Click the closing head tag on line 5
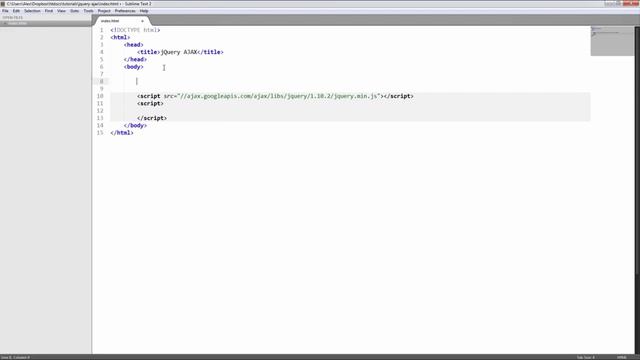This screenshot has height=360, width=640. [x=136, y=60]
